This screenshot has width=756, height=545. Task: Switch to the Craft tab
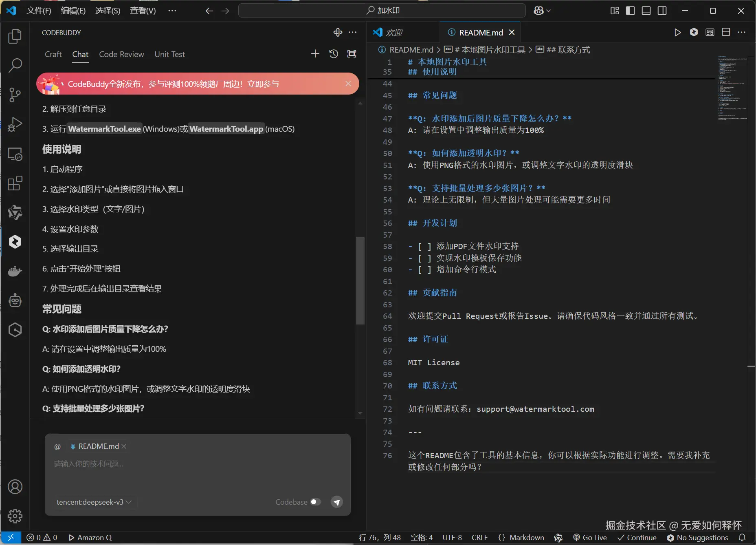coord(53,54)
